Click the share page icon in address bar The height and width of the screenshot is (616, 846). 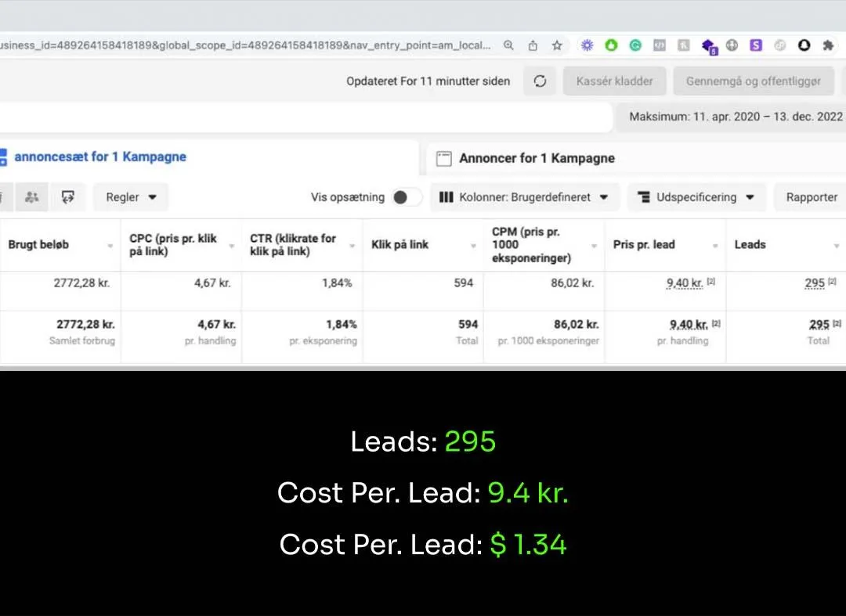click(x=533, y=45)
